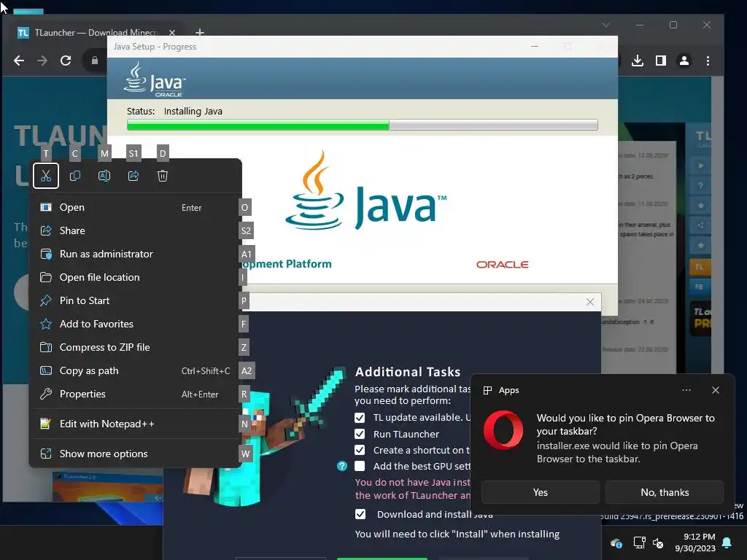747x560 pixels.
Task: Choose Show more options
Action: tap(135, 454)
